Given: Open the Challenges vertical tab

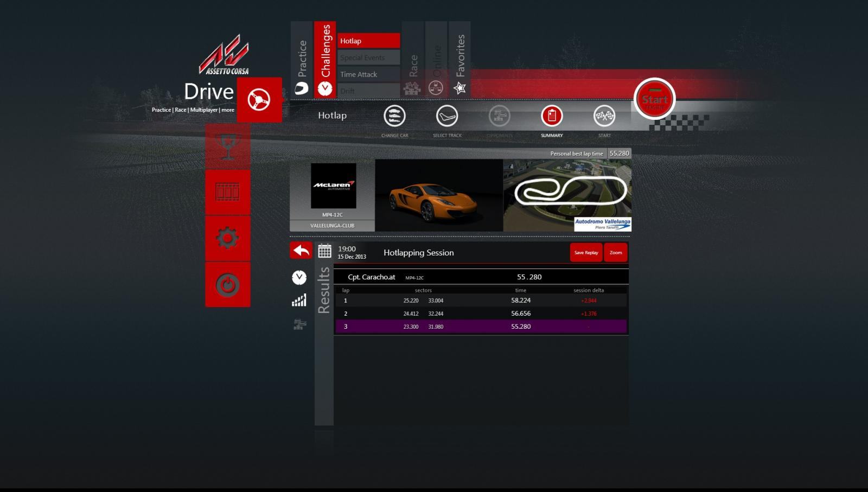Looking at the screenshot, I should (x=325, y=60).
